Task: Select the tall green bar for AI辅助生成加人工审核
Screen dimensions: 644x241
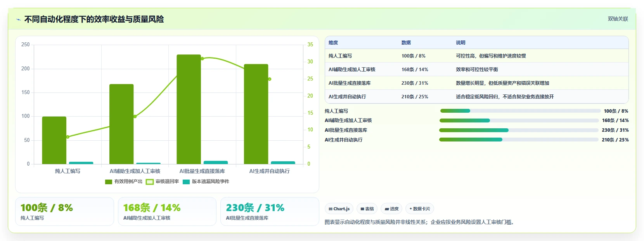Action: click(x=121, y=124)
